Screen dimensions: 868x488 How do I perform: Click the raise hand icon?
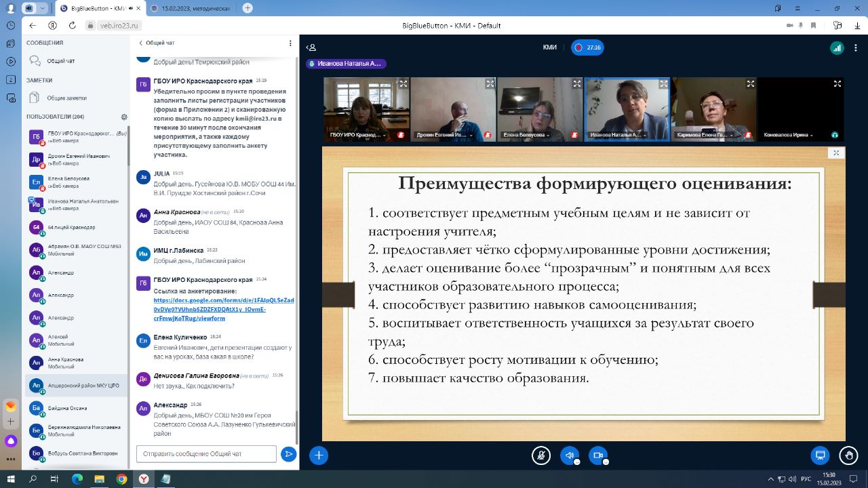click(x=847, y=455)
